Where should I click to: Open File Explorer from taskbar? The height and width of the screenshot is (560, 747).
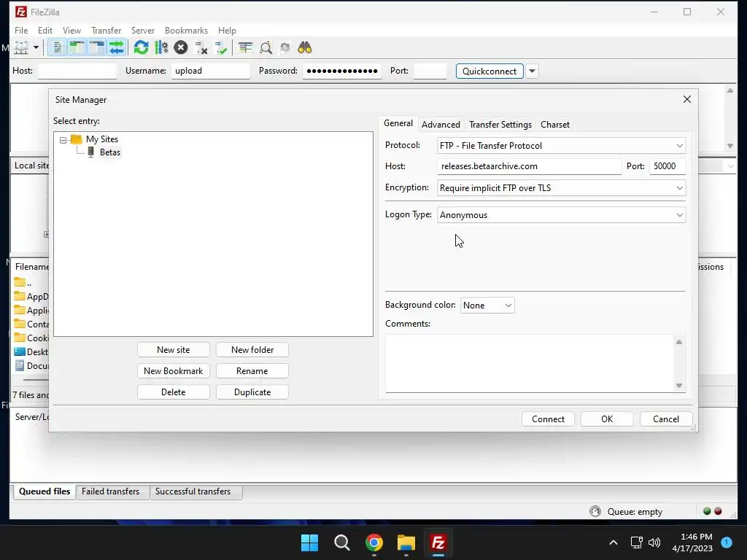click(406, 542)
